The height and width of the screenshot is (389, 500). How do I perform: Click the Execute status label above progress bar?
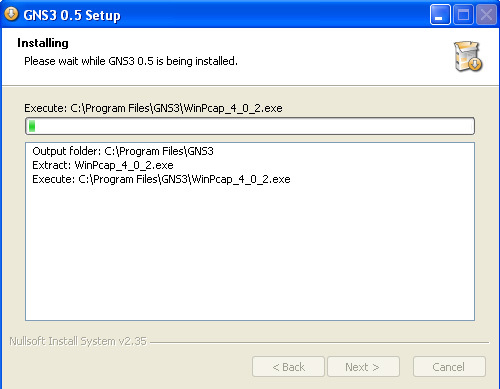[153, 108]
